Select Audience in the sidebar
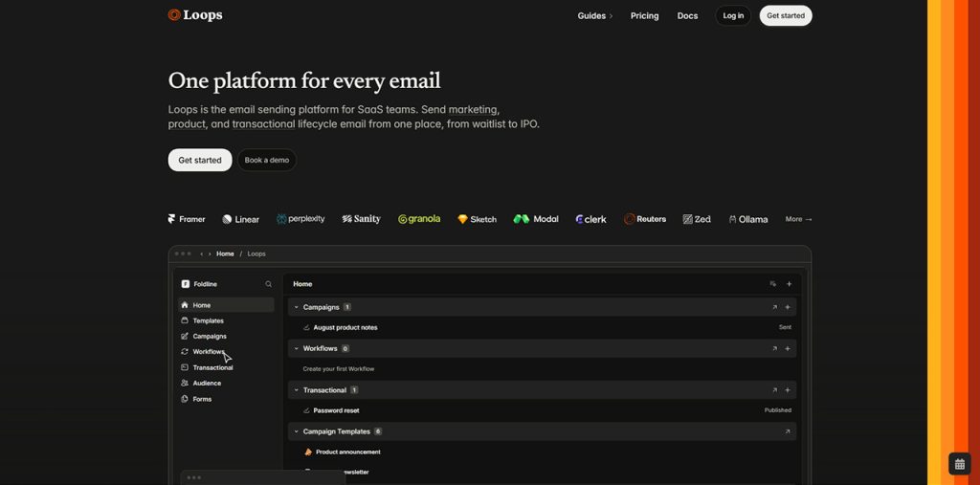 coord(226,384)
